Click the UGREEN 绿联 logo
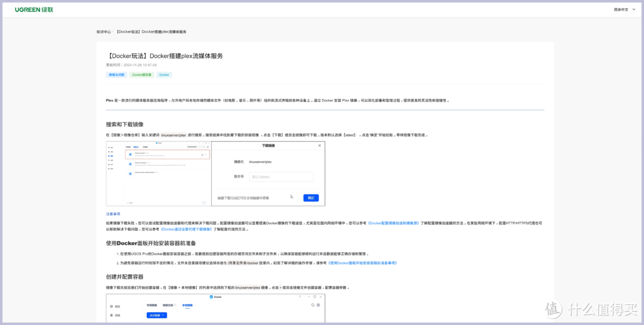The width and height of the screenshot is (644, 325). click(x=34, y=10)
